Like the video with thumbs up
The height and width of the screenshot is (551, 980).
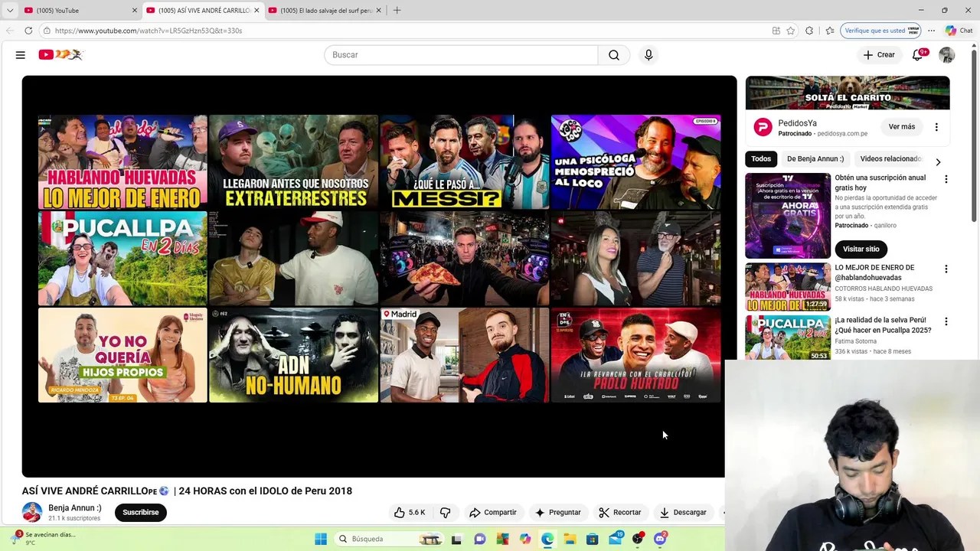[410, 513]
